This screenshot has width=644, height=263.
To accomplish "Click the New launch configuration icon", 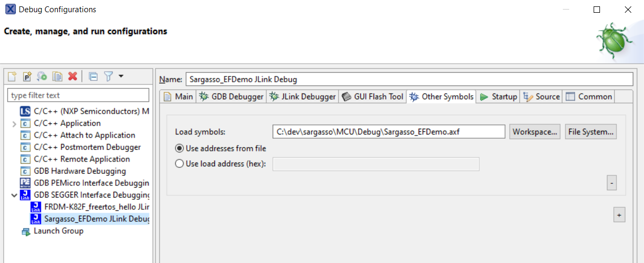I will coord(12,77).
